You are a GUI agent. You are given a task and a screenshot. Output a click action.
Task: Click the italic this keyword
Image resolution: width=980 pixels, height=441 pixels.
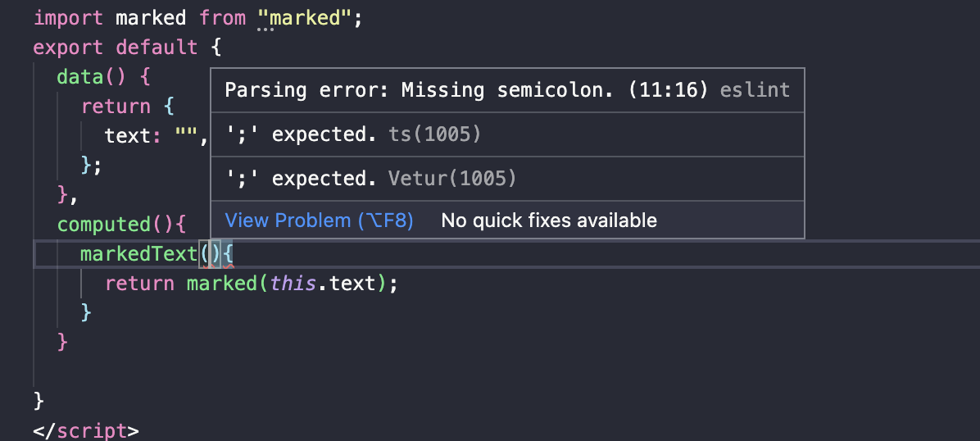(x=293, y=284)
